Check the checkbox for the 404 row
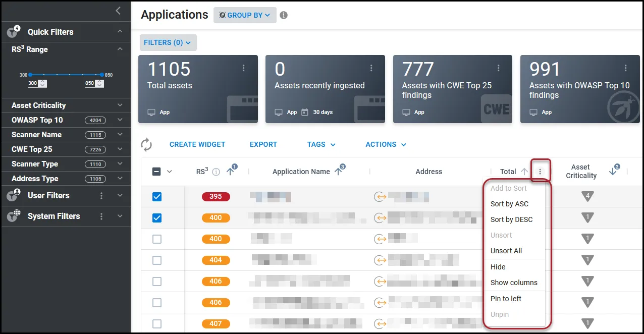 pos(157,260)
